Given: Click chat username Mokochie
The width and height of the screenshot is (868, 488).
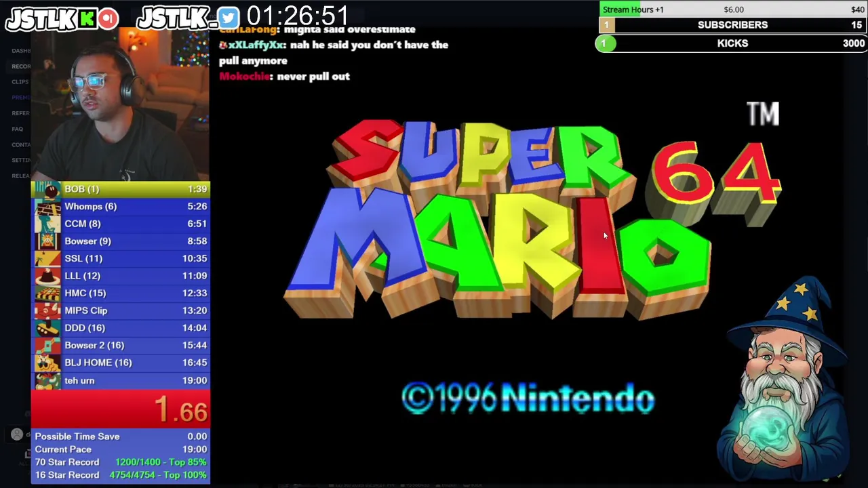Looking at the screenshot, I should pyautogui.click(x=245, y=77).
